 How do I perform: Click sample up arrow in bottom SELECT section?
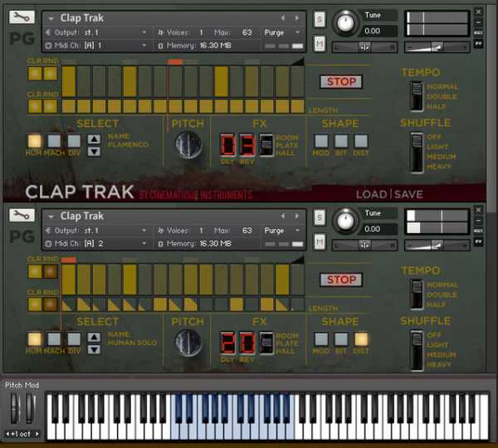[x=94, y=337]
